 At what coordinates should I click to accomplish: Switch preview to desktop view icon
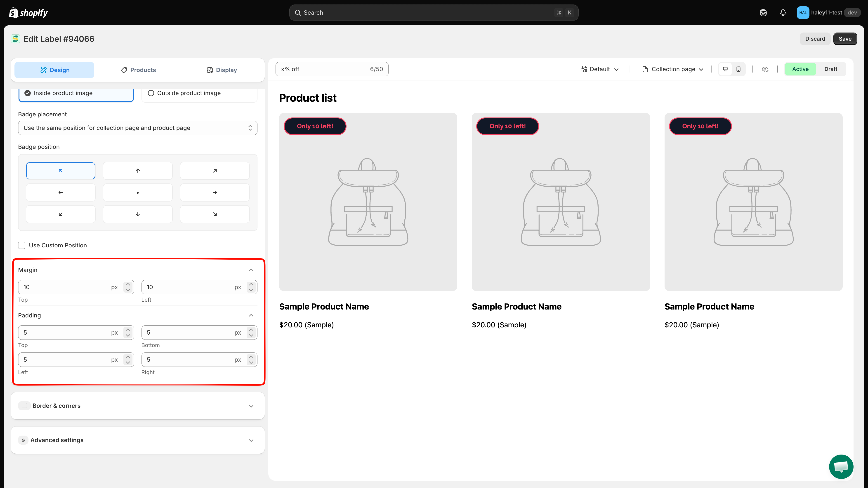tap(725, 69)
